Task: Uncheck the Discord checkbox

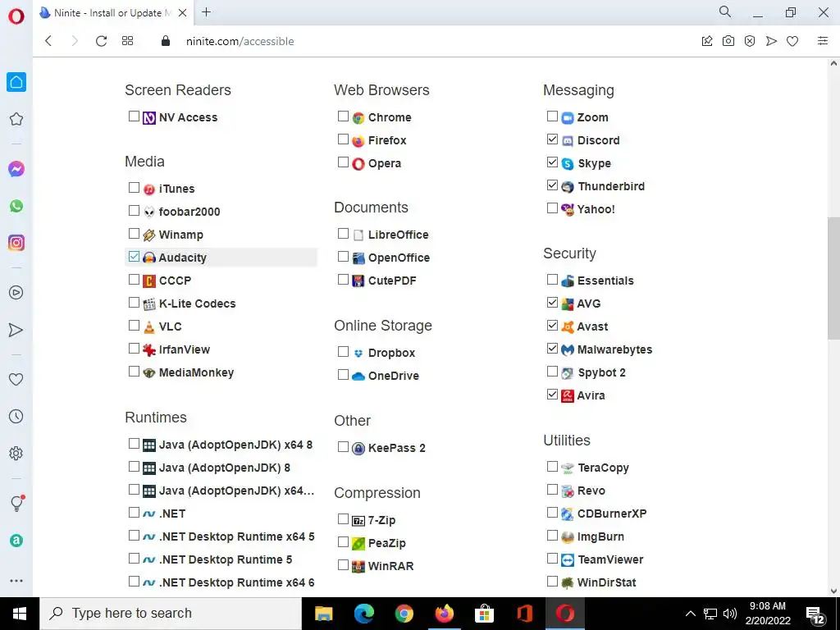Action: pyautogui.click(x=552, y=139)
